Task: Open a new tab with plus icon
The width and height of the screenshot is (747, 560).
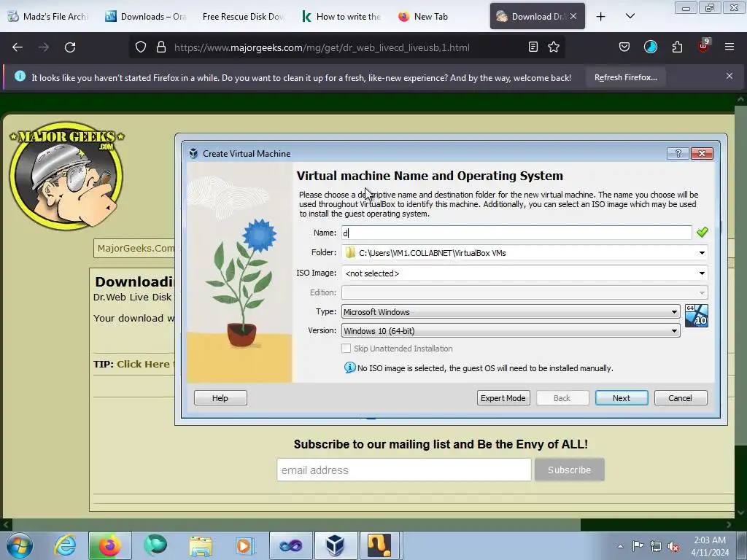Action: 601,17
